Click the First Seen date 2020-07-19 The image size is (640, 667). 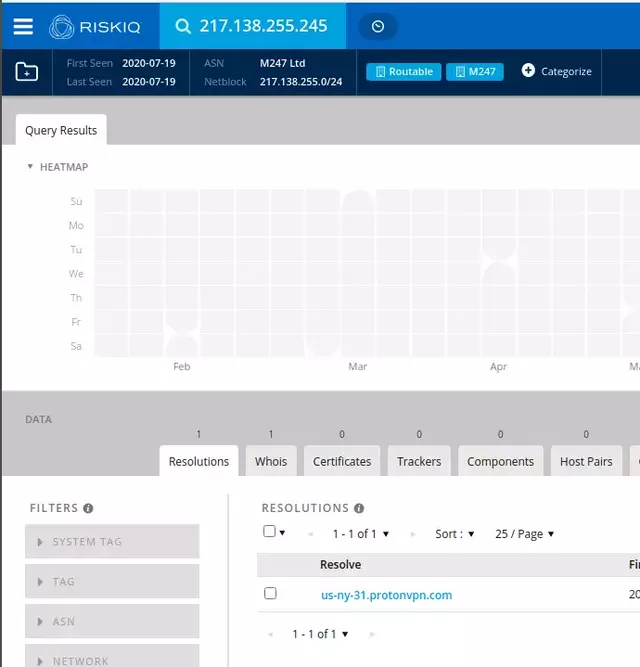[149, 63]
